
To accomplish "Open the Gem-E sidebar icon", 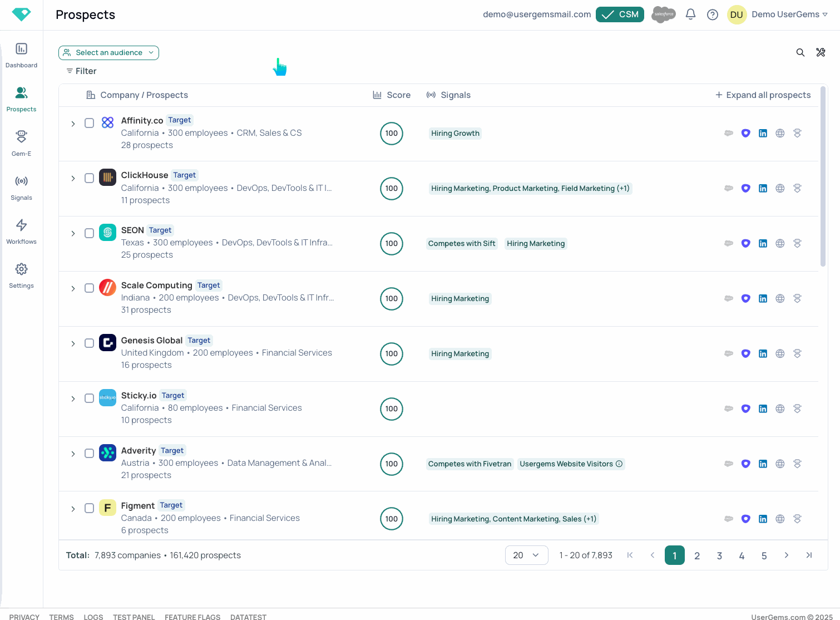I will [x=21, y=143].
